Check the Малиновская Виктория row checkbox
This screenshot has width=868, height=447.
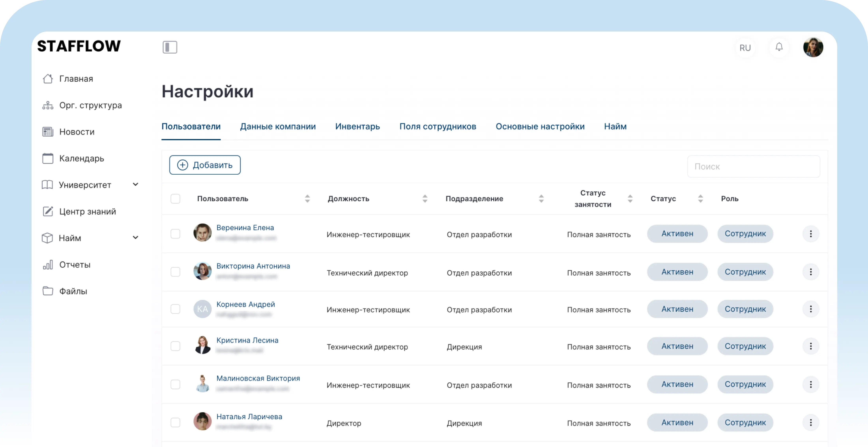click(x=175, y=384)
